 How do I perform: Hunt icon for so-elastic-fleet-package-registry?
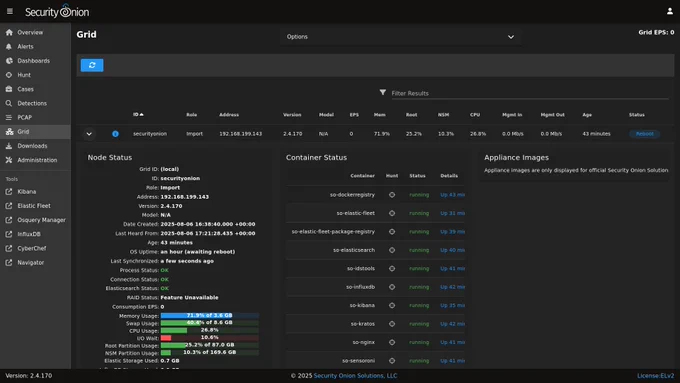(392, 232)
